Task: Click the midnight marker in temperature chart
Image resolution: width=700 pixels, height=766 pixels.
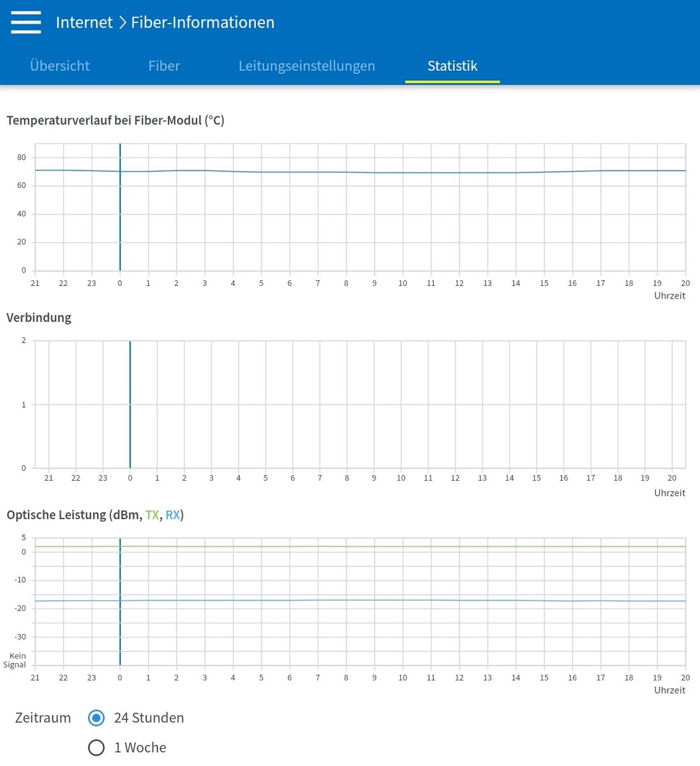Action: tap(120, 207)
